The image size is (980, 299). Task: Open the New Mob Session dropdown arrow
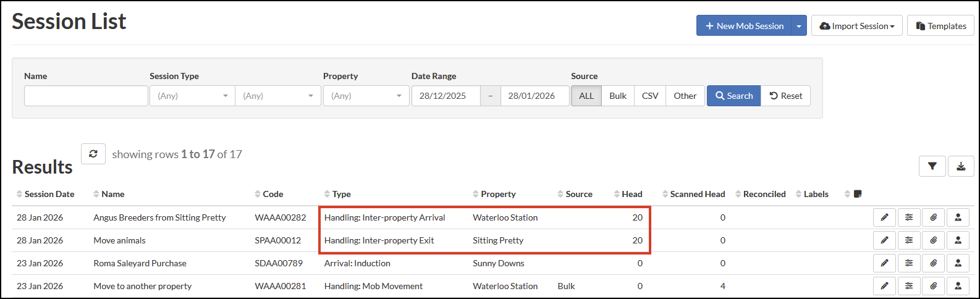799,26
